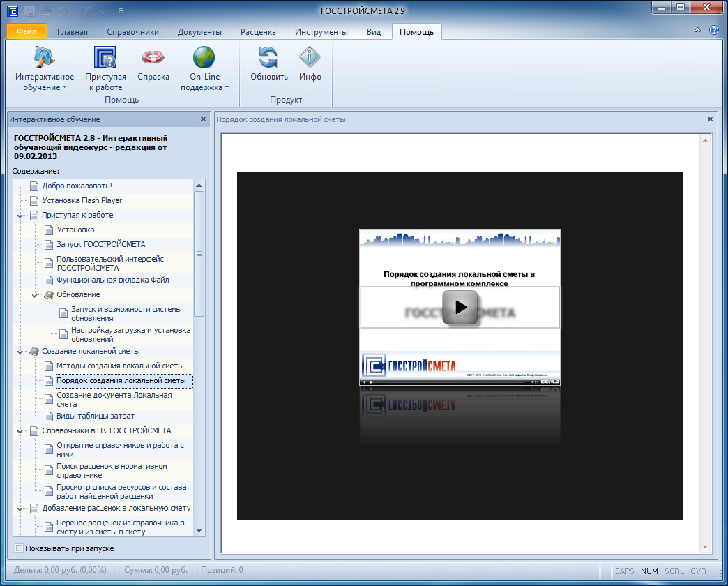Open the Файл tab
Image resolution: width=728 pixels, height=586 pixels.
point(27,31)
